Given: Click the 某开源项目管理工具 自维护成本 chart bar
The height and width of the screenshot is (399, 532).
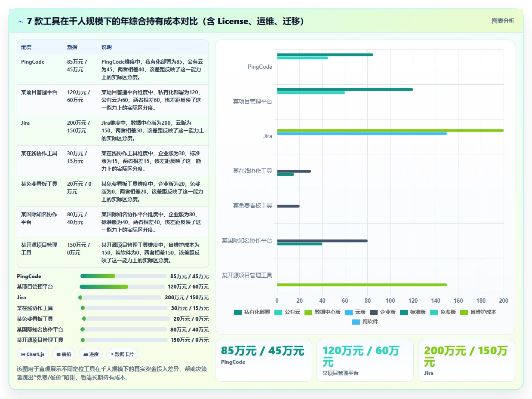Looking at the screenshot, I should tap(362, 285).
